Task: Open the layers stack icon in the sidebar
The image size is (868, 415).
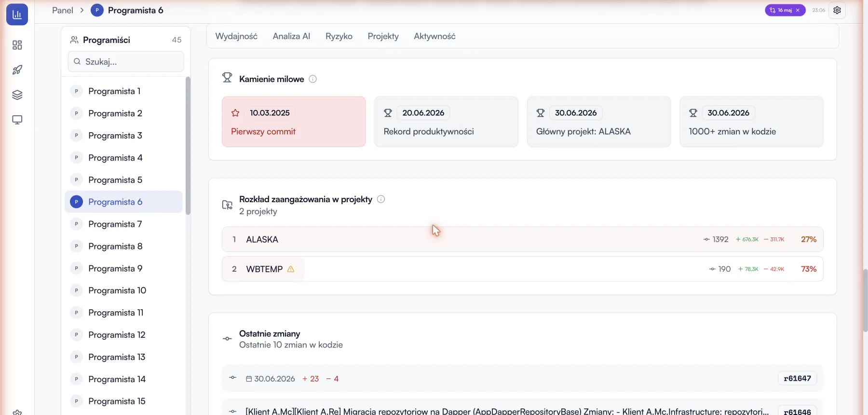Action: tap(17, 95)
